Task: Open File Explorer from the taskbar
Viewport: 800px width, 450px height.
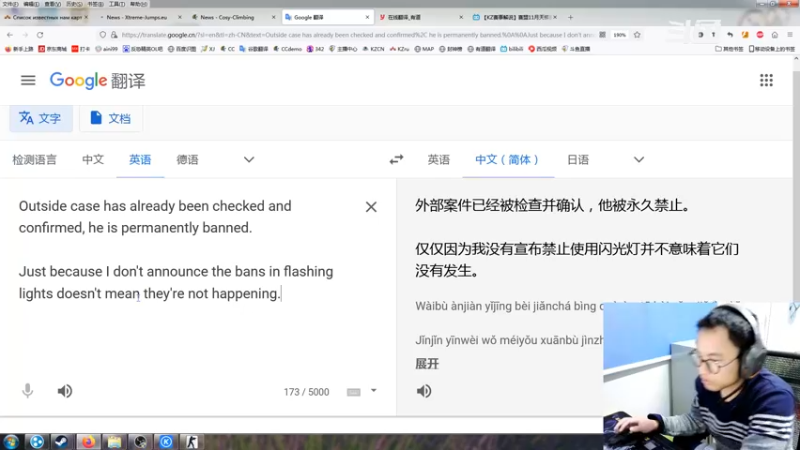Action: [114, 442]
